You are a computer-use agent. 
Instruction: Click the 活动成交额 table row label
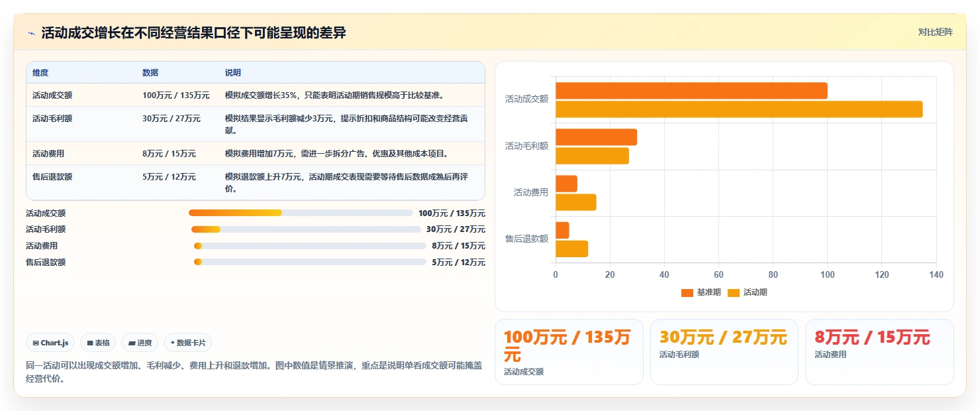[52, 95]
